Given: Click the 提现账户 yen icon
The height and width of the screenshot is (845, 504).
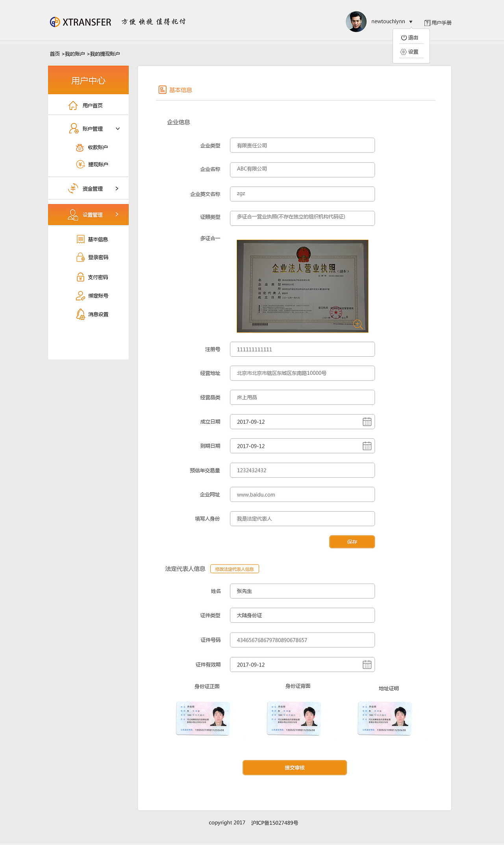Looking at the screenshot, I should 80,164.
